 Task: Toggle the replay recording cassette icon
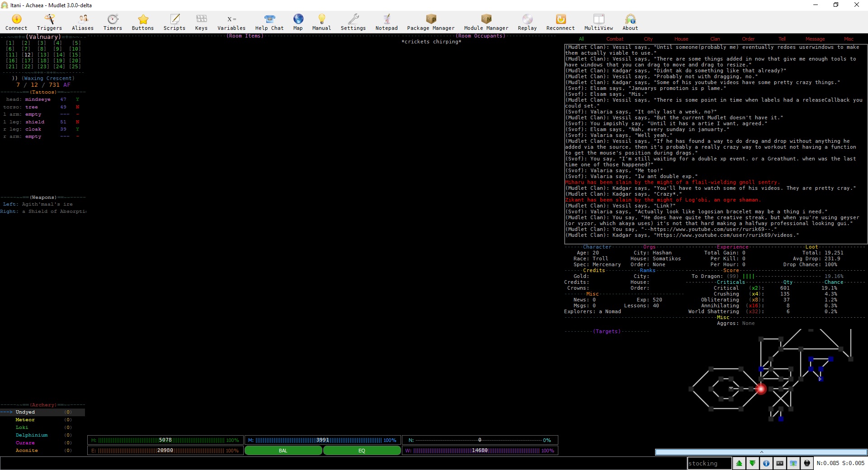[x=780, y=463]
